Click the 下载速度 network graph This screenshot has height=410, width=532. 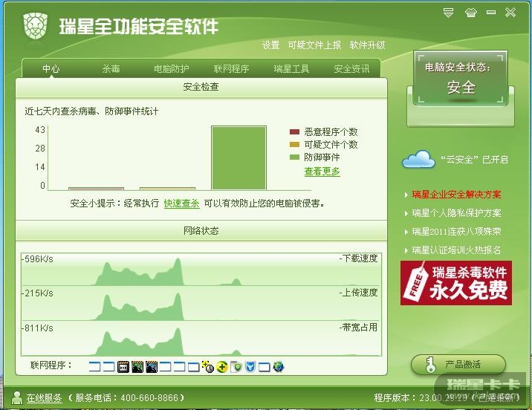(201, 270)
